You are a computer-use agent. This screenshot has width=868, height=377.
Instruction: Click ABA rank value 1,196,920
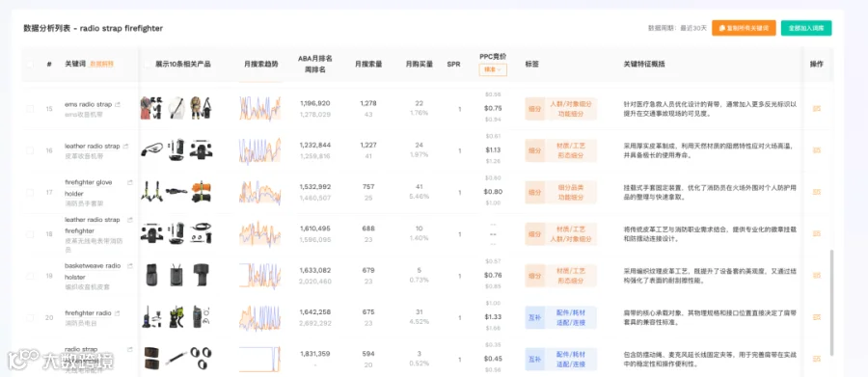click(x=315, y=103)
